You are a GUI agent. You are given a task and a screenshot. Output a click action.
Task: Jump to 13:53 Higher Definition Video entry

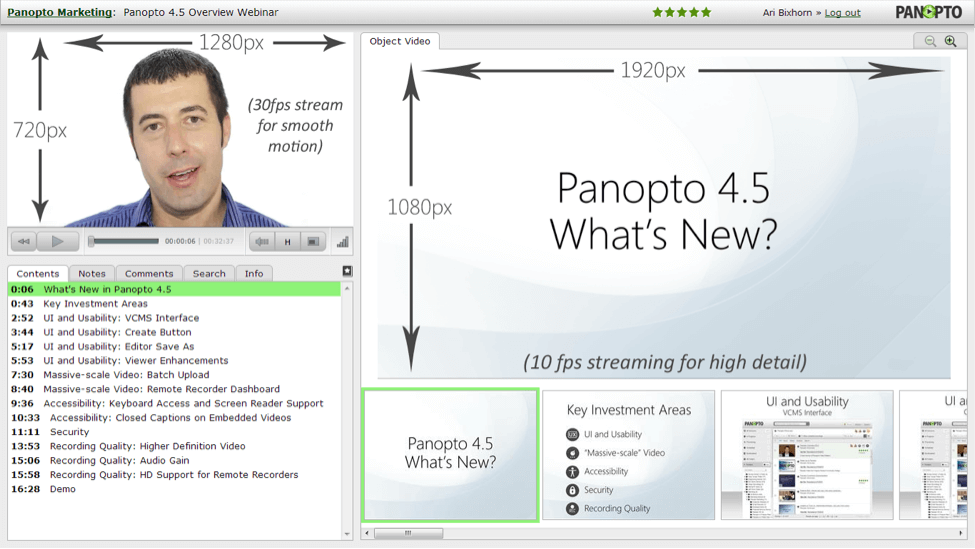[x=174, y=446]
